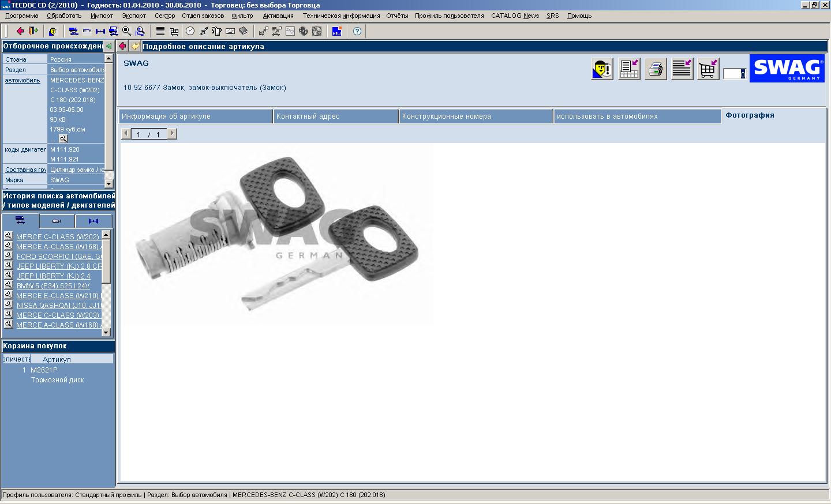
Task: Select the Конструкционные номера tab
Action: [446, 116]
